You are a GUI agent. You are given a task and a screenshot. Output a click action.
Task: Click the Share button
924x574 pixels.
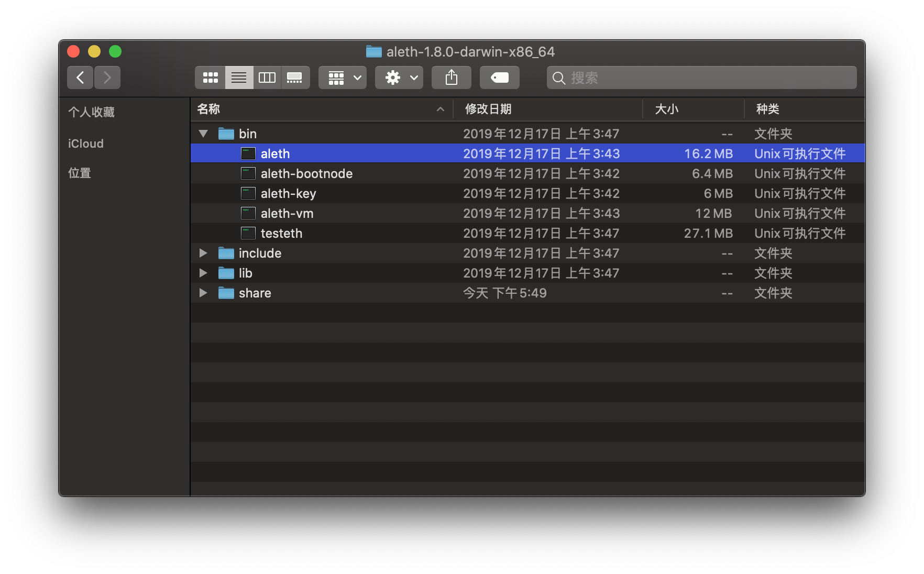pyautogui.click(x=452, y=78)
